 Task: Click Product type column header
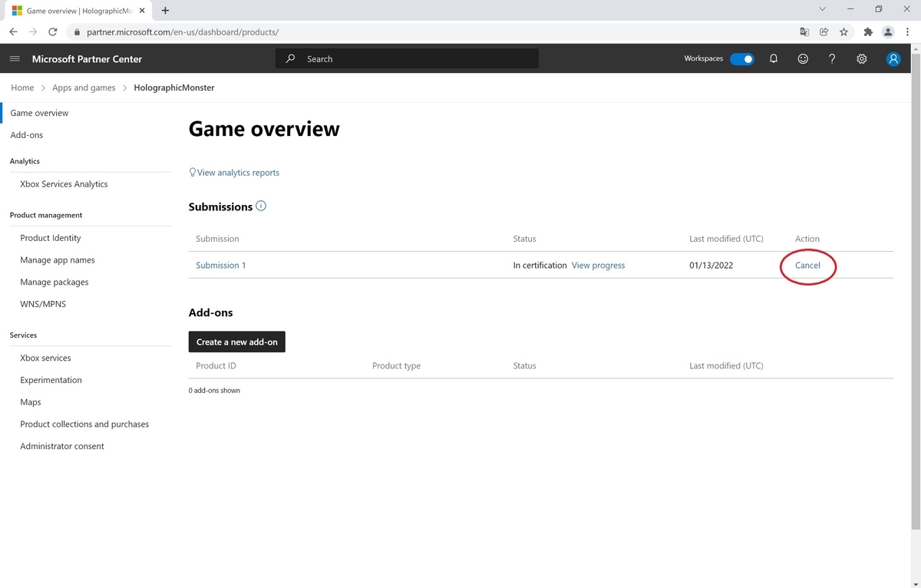[396, 365]
